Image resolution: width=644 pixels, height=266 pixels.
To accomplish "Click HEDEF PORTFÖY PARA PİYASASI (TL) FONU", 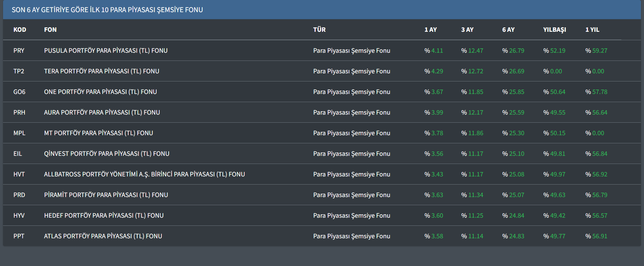I will click(x=103, y=216).
